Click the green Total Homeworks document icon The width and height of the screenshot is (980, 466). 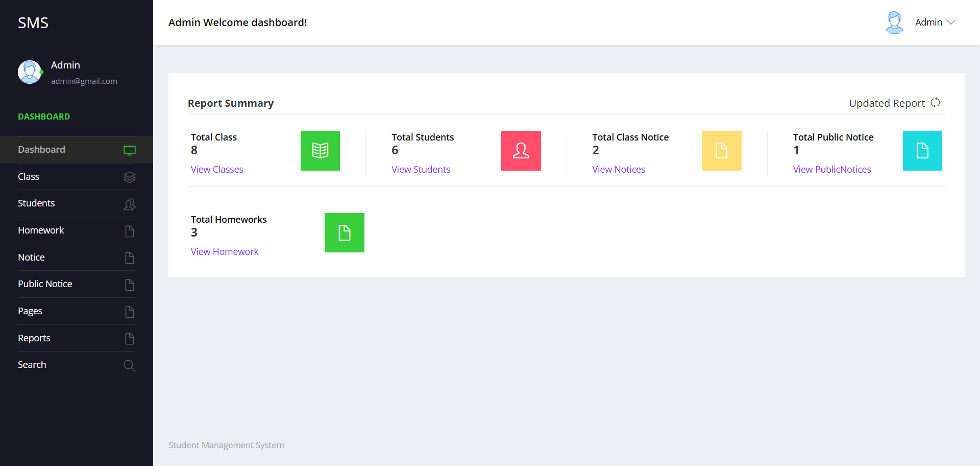(x=344, y=233)
